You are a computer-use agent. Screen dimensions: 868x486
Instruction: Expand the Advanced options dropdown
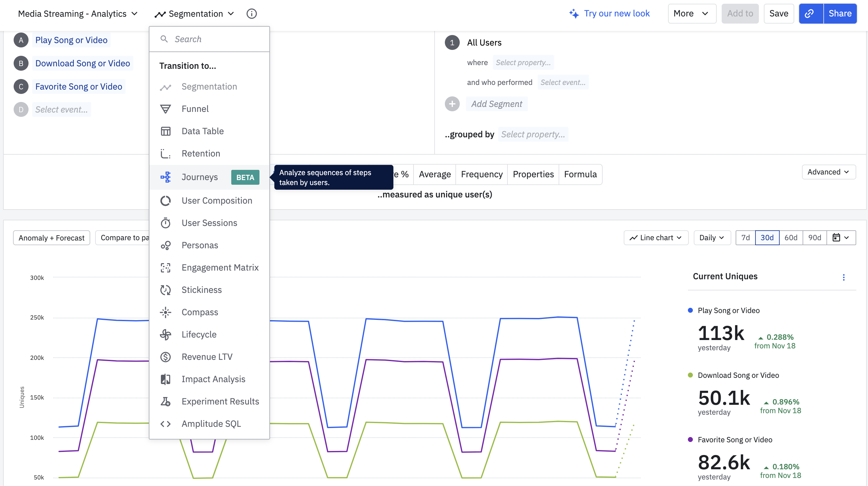tap(828, 172)
